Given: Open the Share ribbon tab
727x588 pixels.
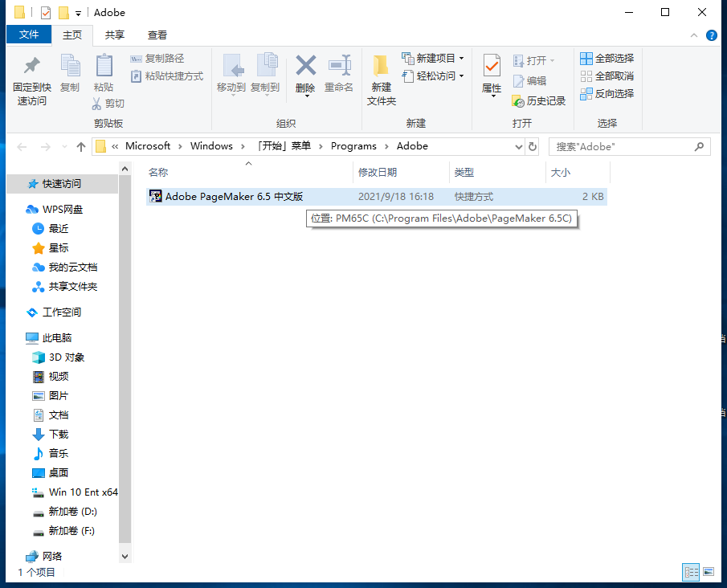Looking at the screenshot, I should (115, 35).
